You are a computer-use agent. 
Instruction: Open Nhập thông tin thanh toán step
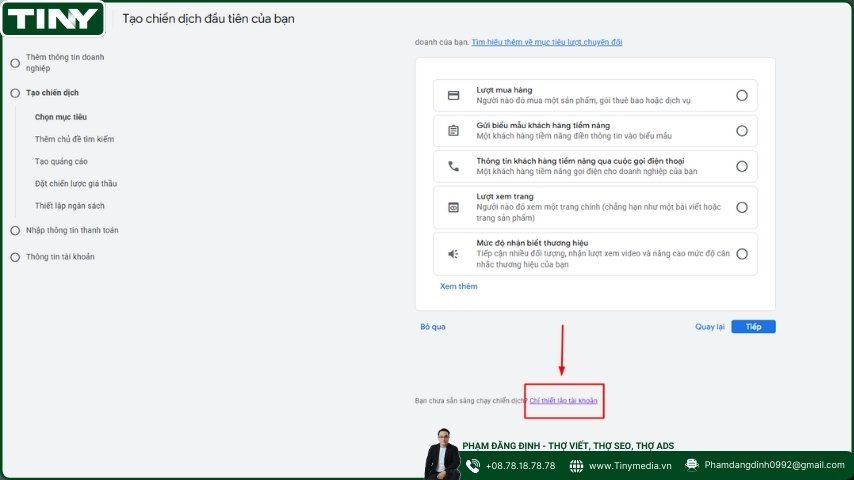[x=72, y=230]
